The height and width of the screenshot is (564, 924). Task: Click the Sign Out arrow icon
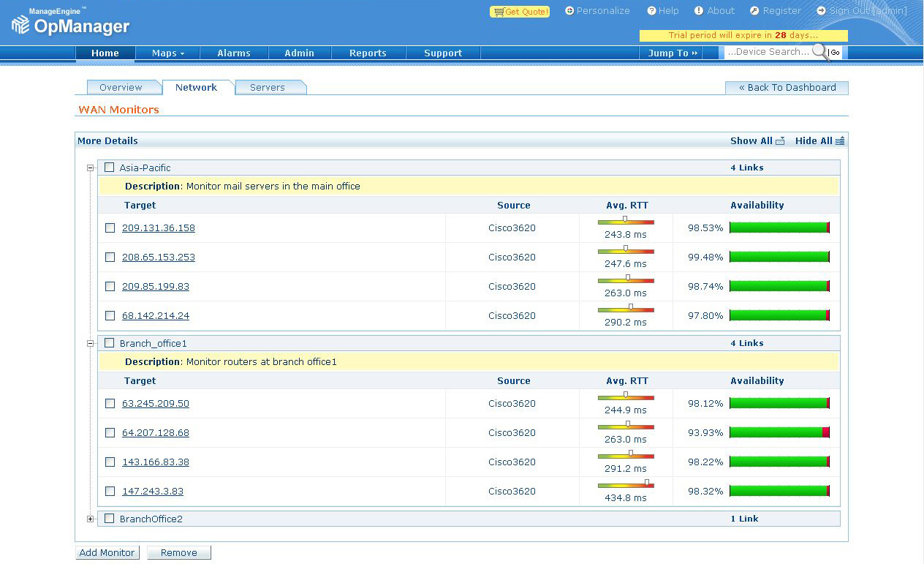tap(821, 11)
